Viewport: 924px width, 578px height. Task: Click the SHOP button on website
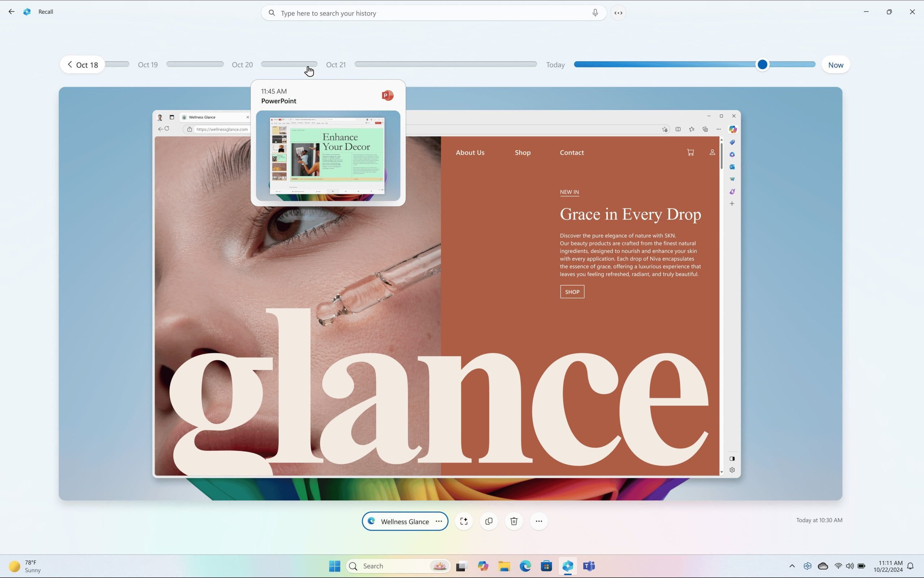572,292
